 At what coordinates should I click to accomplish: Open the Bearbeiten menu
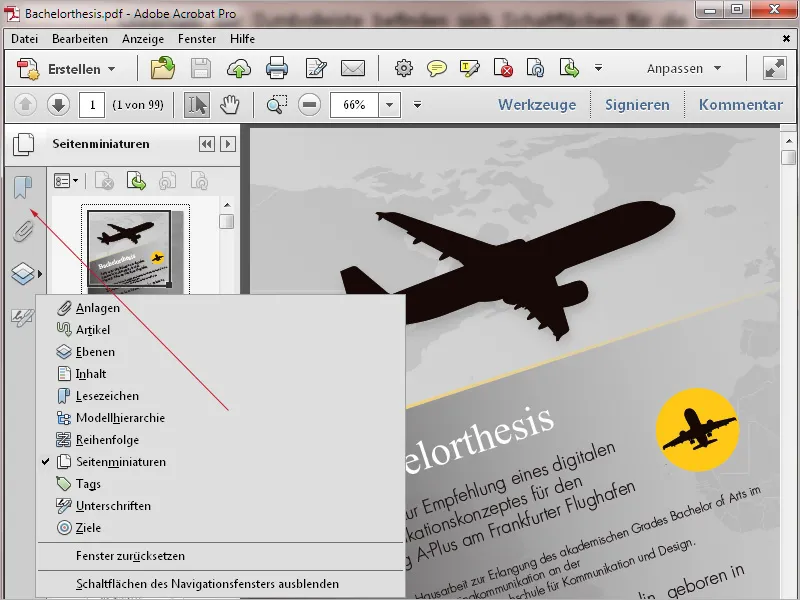(x=80, y=39)
